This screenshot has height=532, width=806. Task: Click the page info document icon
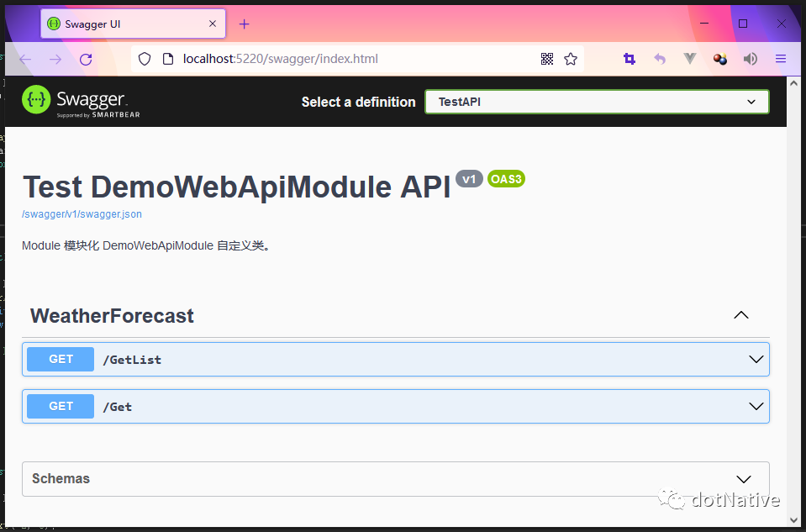point(168,59)
